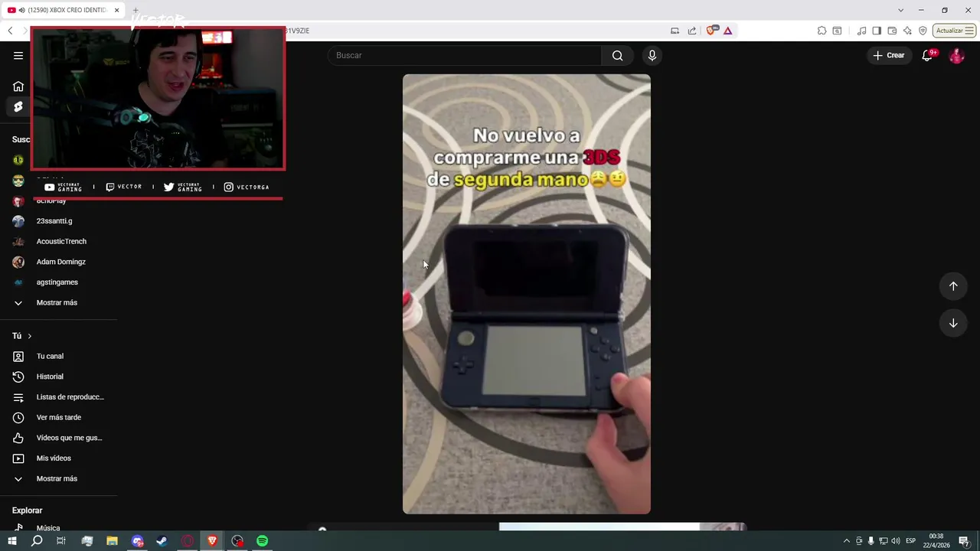This screenshot has height=551, width=980.
Task: Open Spotify from taskbar
Action: pos(263,541)
